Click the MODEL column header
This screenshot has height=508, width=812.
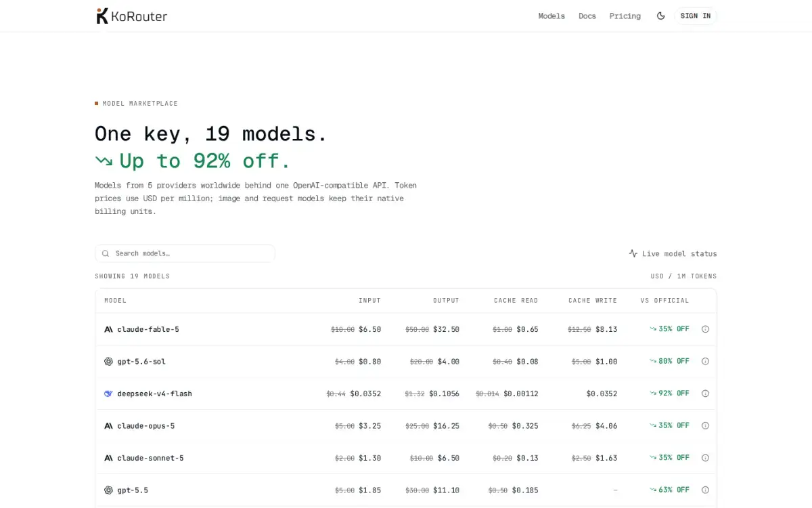[x=115, y=300]
